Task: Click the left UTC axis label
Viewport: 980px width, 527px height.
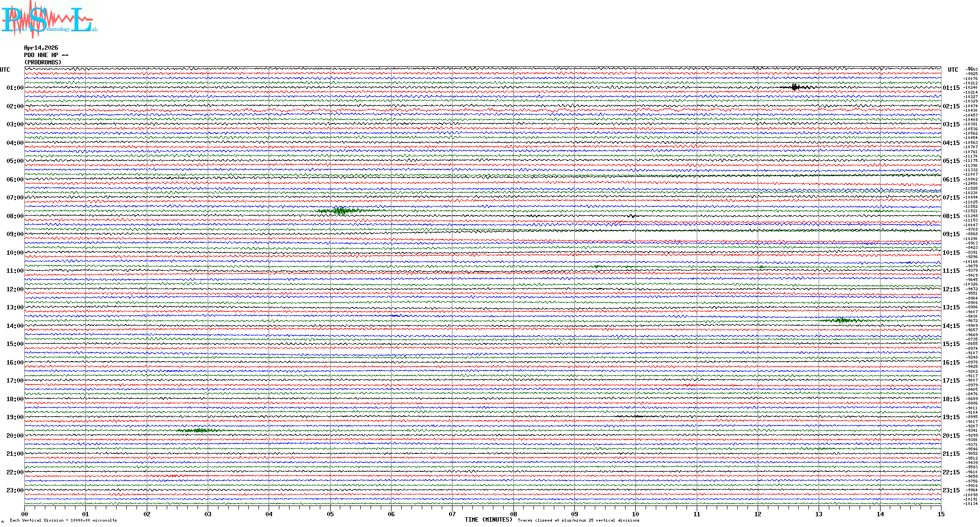Action: pyautogui.click(x=5, y=70)
